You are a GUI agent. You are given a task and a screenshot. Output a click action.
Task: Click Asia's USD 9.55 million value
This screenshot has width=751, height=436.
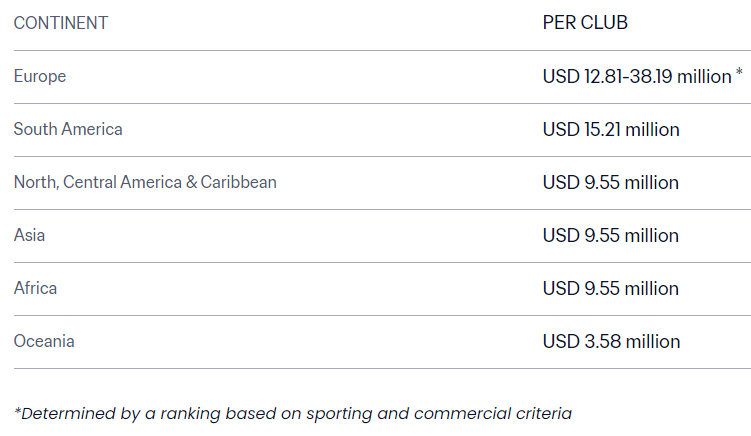tap(611, 236)
